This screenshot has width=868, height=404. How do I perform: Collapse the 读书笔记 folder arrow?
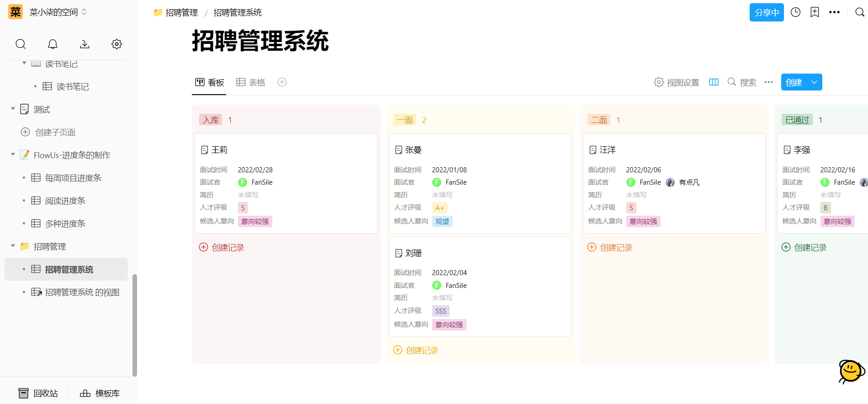[24, 63]
